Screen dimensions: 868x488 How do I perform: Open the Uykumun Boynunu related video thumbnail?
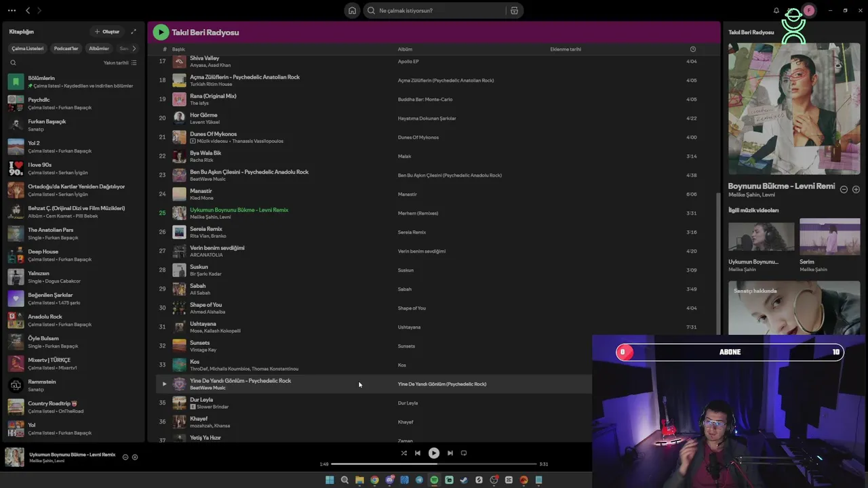point(761,237)
